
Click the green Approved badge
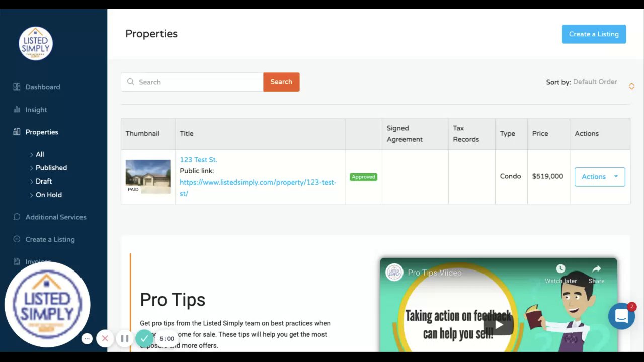(x=363, y=177)
